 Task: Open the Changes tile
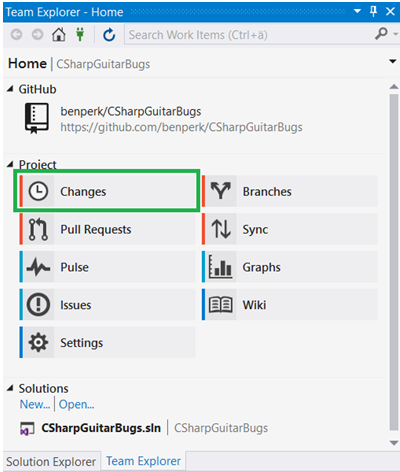click(107, 191)
